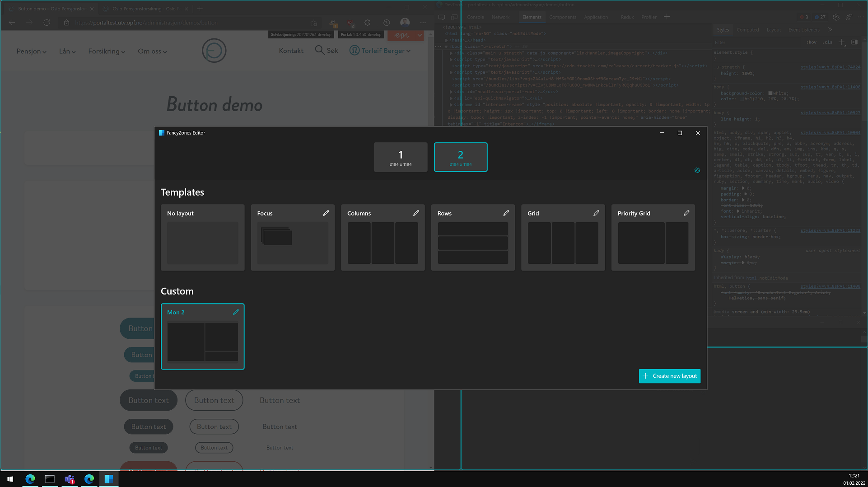Switch to Oslo Pensjonsforsikring browser tab
Viewport: 868px width, 487px height.
coord(145,9)
